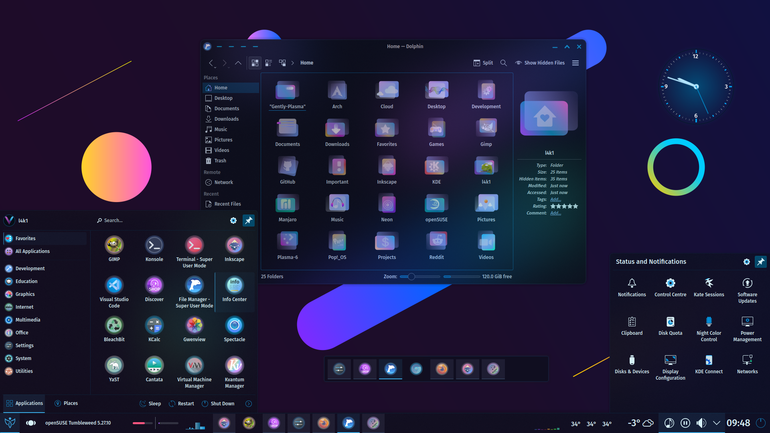This screenshot has height=433, width=770.
Task: Open KDE Connect status icon
Action: tap(709, 365)
